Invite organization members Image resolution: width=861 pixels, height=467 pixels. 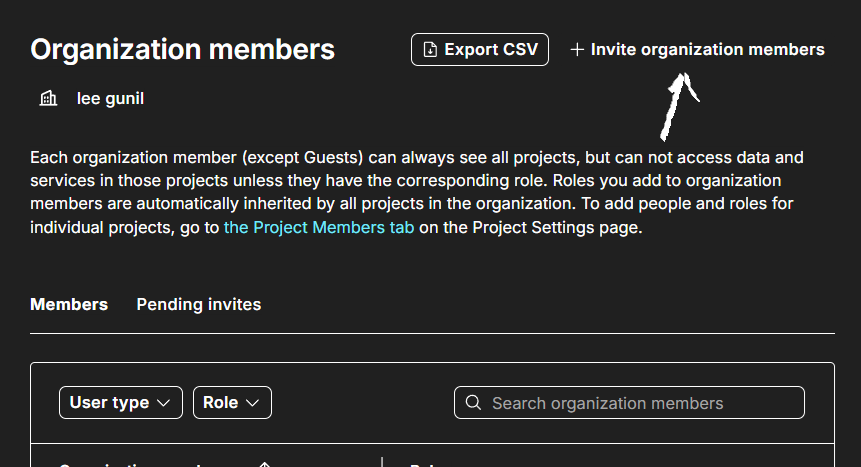[x=697, y=49]
